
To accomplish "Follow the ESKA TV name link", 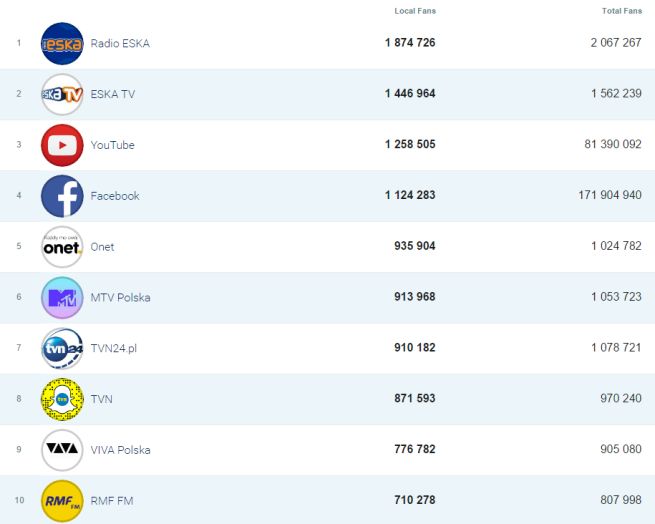I will pos(113,94).
